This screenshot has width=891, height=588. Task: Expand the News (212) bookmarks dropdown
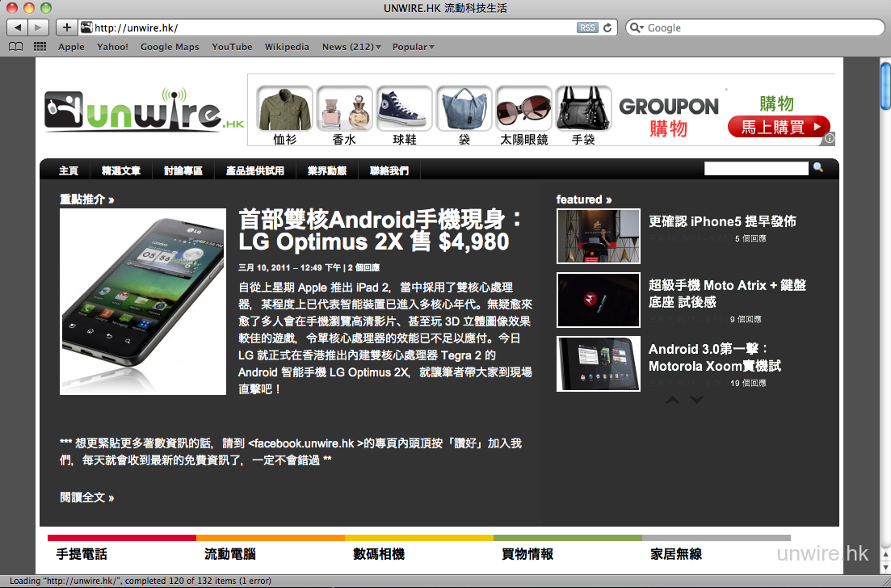(351, 47)
